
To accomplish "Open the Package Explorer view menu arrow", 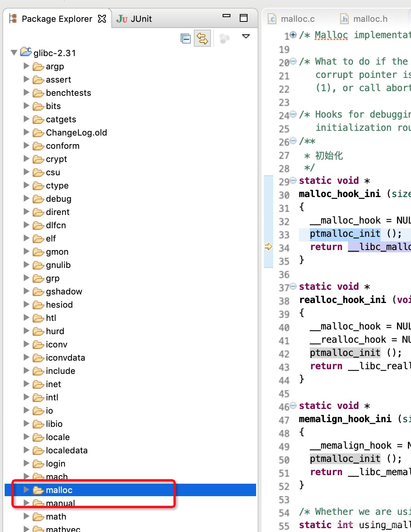I will click(246, 36).
